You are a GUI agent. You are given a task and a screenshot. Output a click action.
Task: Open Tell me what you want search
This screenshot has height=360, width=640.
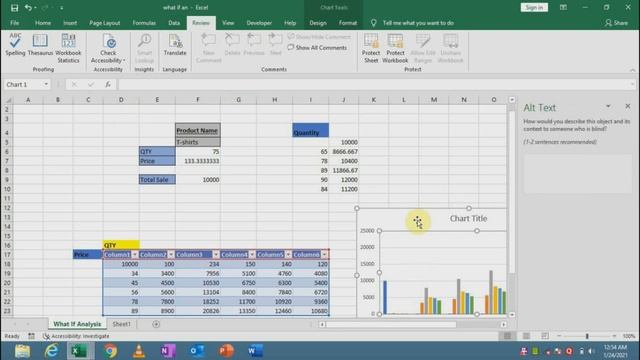(418, 23)
